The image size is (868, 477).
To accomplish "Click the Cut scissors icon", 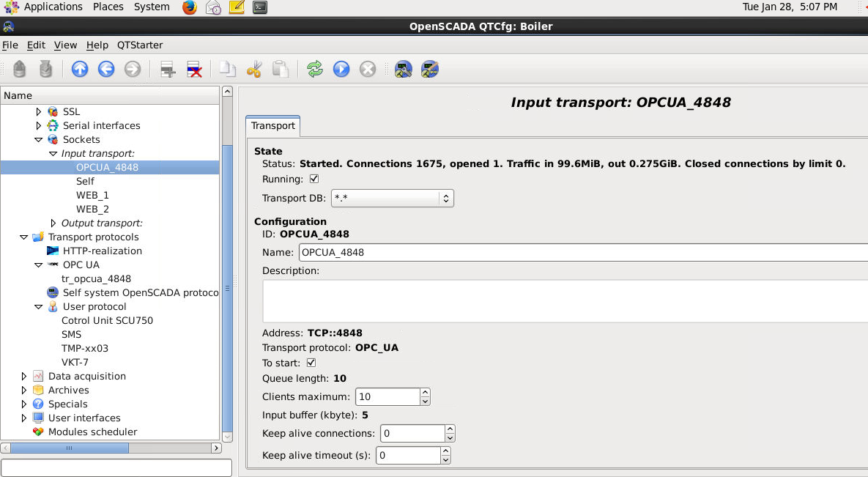I will coord(254,70).
